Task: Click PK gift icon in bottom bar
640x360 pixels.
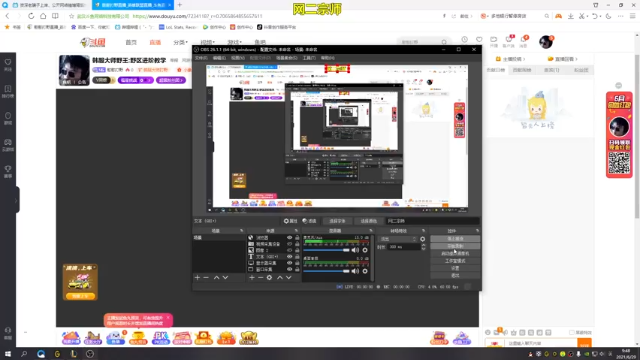Action: (x=160, y=338)
